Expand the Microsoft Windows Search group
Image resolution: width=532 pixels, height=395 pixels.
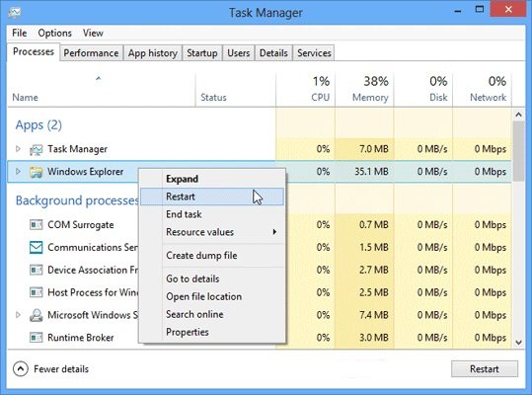click(18, 315)
